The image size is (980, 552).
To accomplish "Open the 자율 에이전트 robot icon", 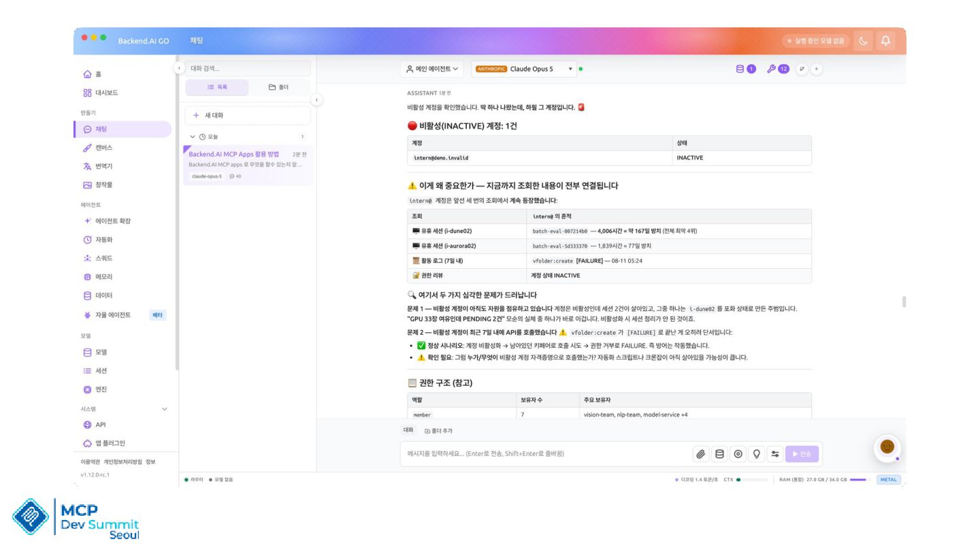I will tap(87, 315).
